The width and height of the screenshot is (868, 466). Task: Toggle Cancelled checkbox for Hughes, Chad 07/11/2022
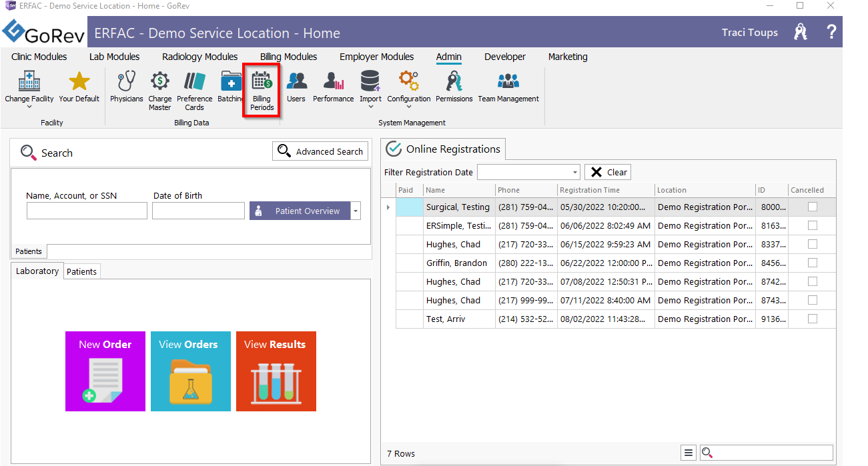pyautogui.click(x=813, y=300)
